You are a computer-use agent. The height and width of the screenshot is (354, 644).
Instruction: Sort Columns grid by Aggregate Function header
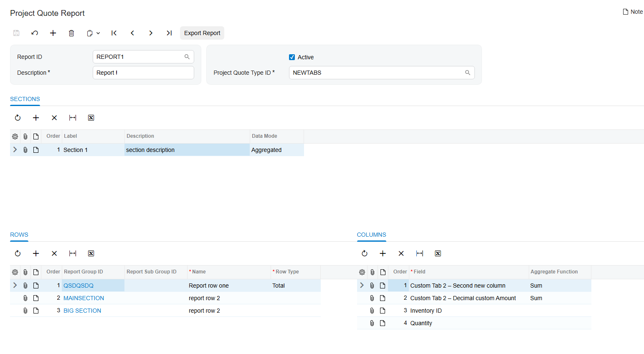[x=554, y=272]
